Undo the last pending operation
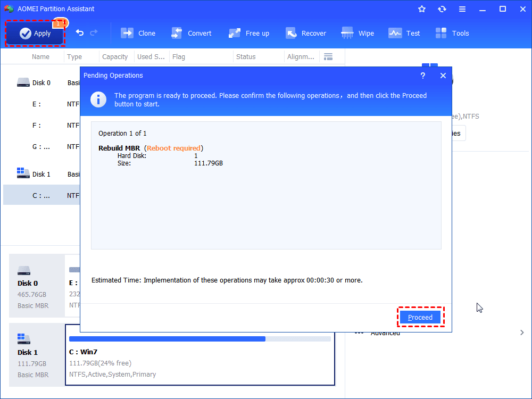The height and width of the screenshot is (399, 532). (80, 33)
